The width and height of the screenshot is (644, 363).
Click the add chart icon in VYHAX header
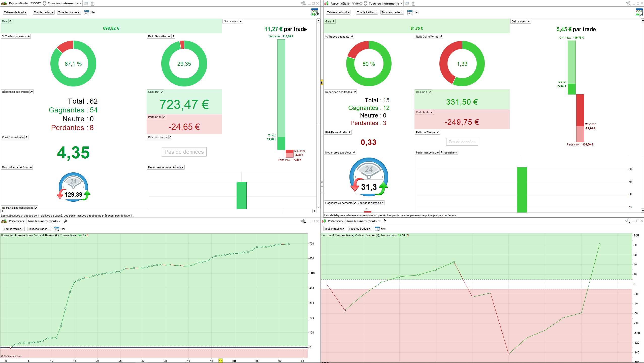click(x=407, y=3)
